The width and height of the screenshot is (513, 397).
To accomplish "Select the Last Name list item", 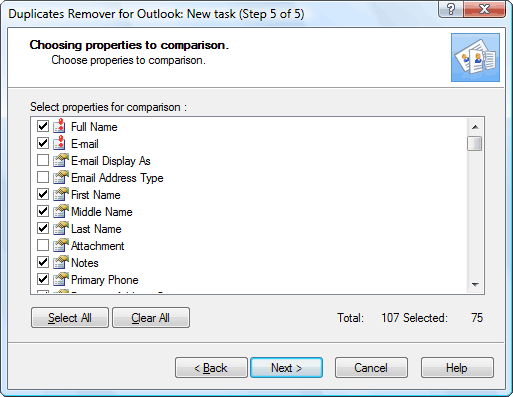I will click(x=96, y=229).
